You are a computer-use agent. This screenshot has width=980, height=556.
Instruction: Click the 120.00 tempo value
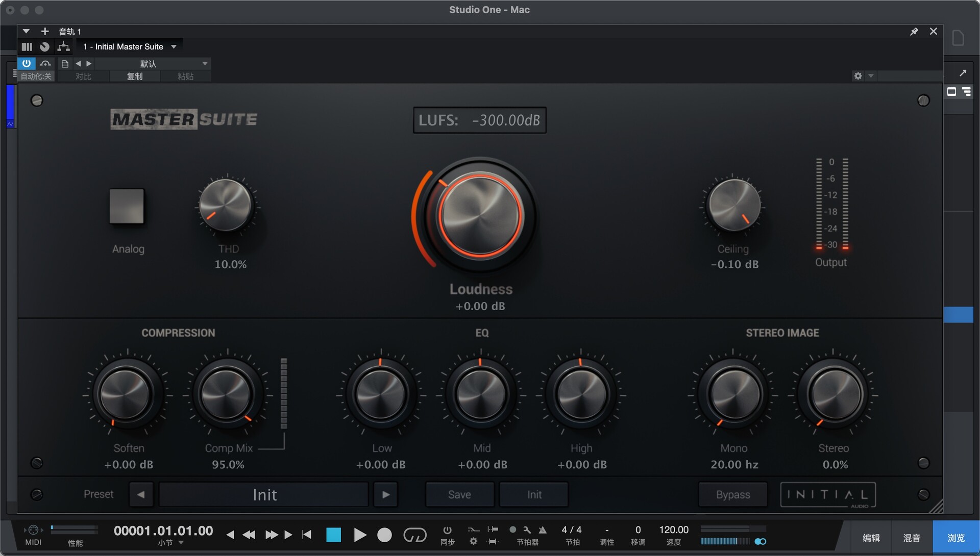tap(674, 530)
